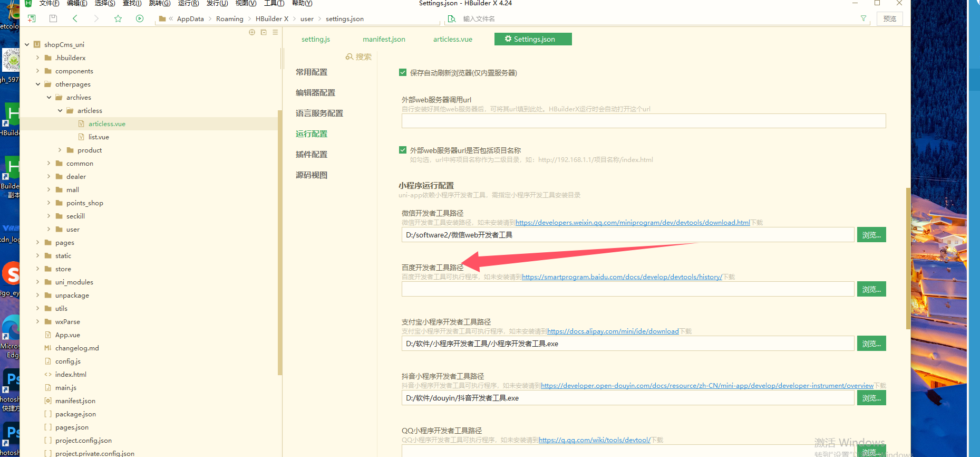Browse for WeChat devtools path
This screenshot has height=457, width=980.
[x=871, y=235]
